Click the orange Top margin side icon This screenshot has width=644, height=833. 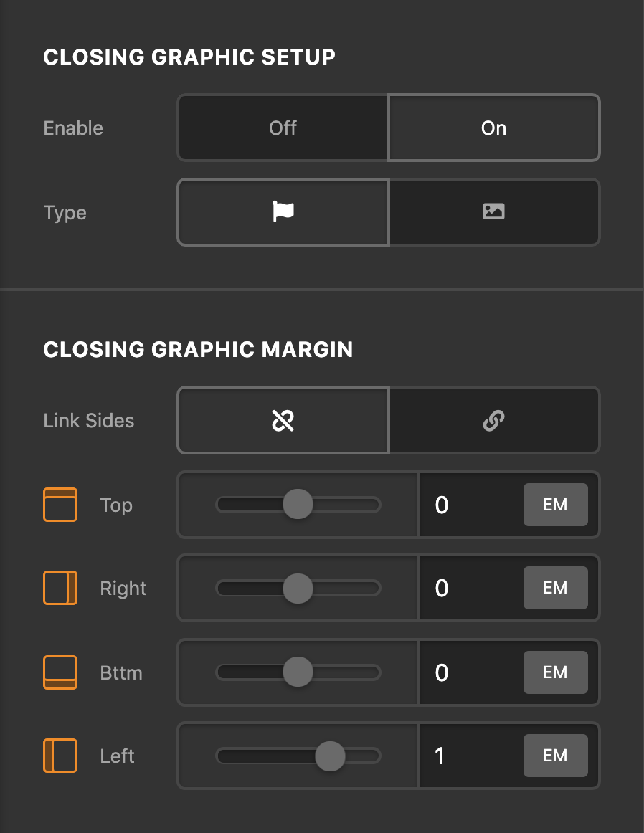coord(60,505)
